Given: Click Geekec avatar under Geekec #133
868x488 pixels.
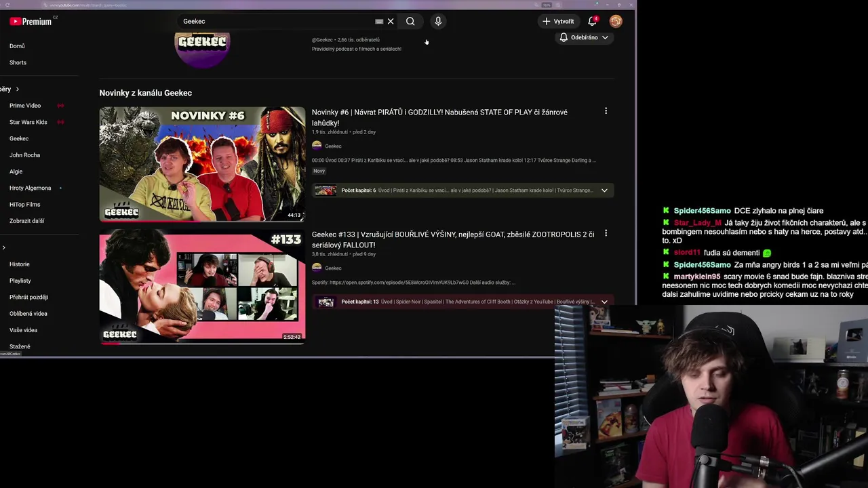Looking at the screenshot, I should [317, 268].
